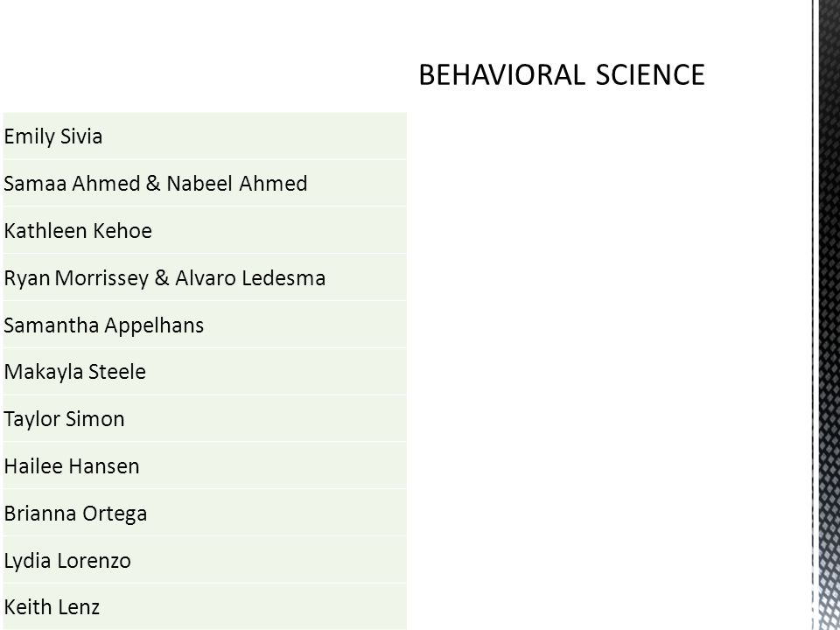Click the Lydia Lorenzo row
The height and width of the screenshot is (630, 840).
[x=205, y=560]
